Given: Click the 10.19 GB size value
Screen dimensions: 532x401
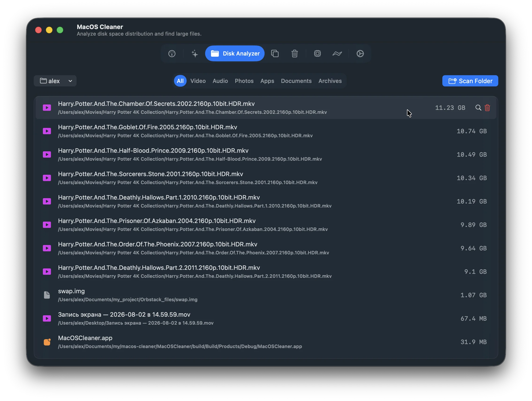Looking at the screenshot, I should (x=472, y=201).
